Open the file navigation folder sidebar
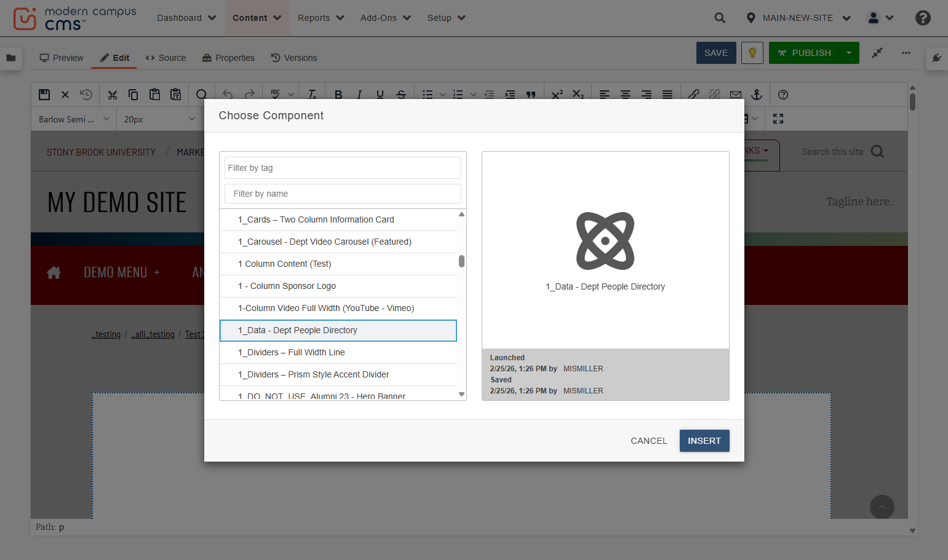This screenshot has height=560, width=948. (10, 58)
